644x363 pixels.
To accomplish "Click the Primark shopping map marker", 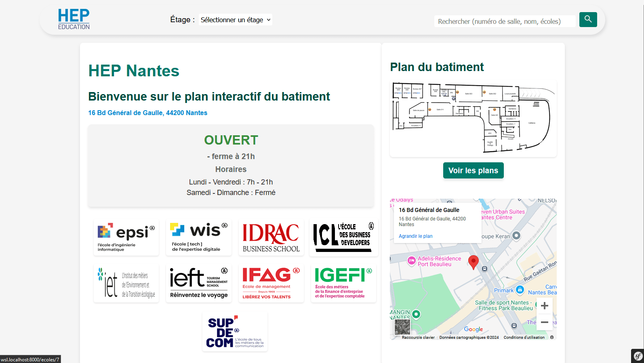I will click(520, 290).
